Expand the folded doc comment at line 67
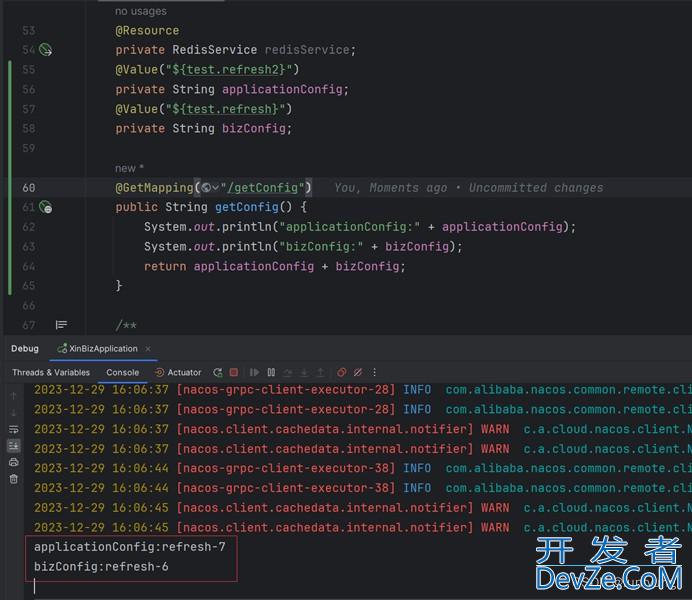The width and height of the screenshot is (692, 600). pyautogui.click(x=61, y=325)
